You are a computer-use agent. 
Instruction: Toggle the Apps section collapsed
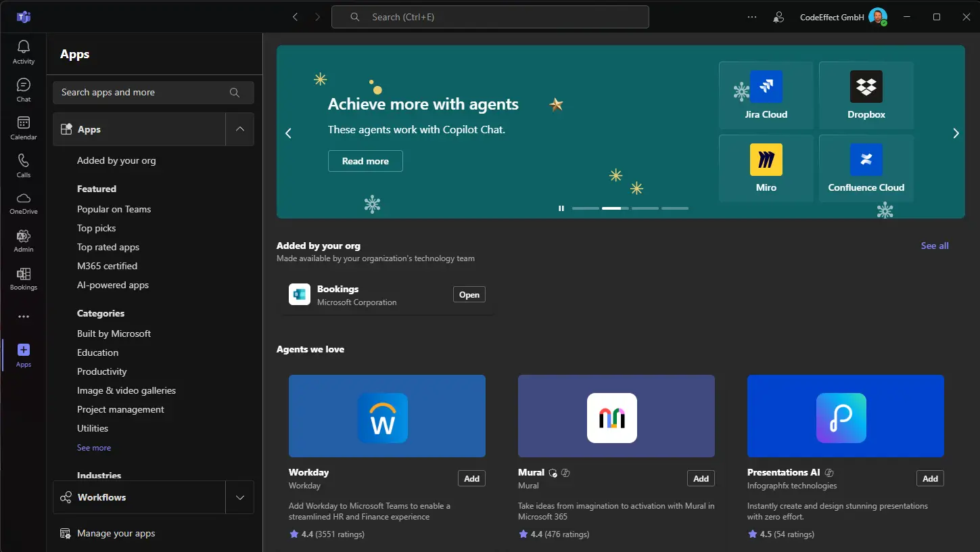(240, 129)
